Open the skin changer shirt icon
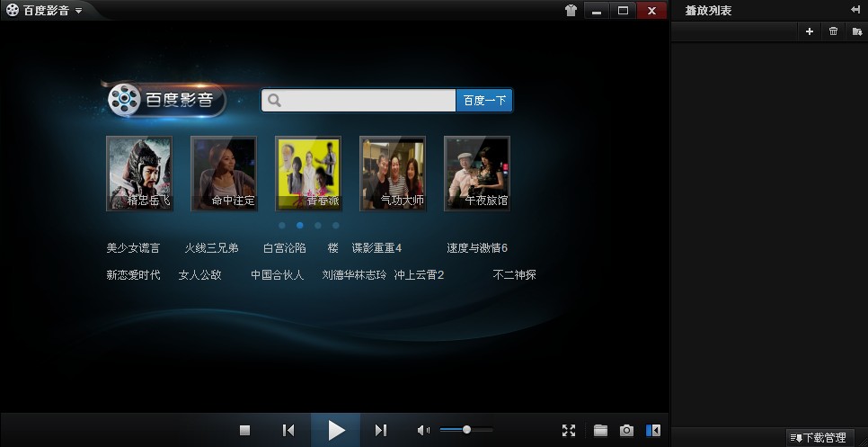The image size is (868, 447). point(571,11)
